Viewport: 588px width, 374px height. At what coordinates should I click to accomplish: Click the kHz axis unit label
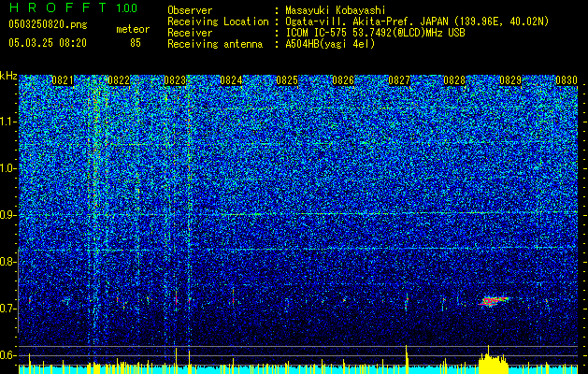[8, 76]
